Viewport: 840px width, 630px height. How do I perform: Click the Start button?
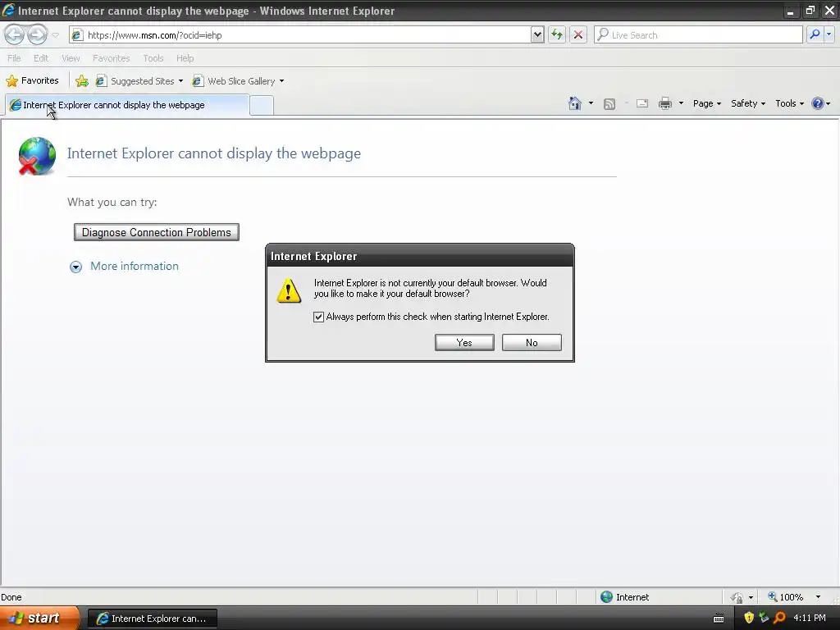tap(39, 619)
